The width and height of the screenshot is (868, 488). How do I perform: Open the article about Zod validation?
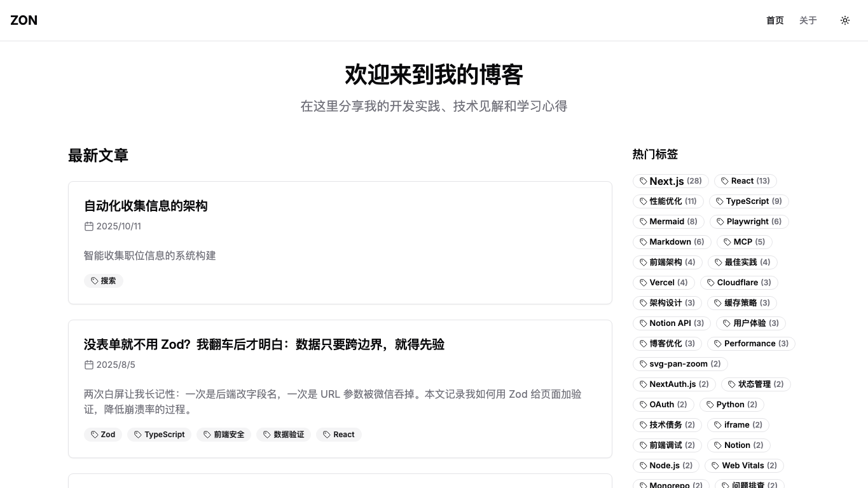264,344
